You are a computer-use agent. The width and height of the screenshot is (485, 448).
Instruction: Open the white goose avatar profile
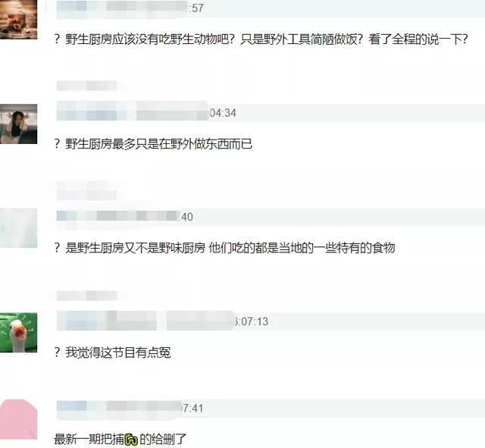pos(18,333)
